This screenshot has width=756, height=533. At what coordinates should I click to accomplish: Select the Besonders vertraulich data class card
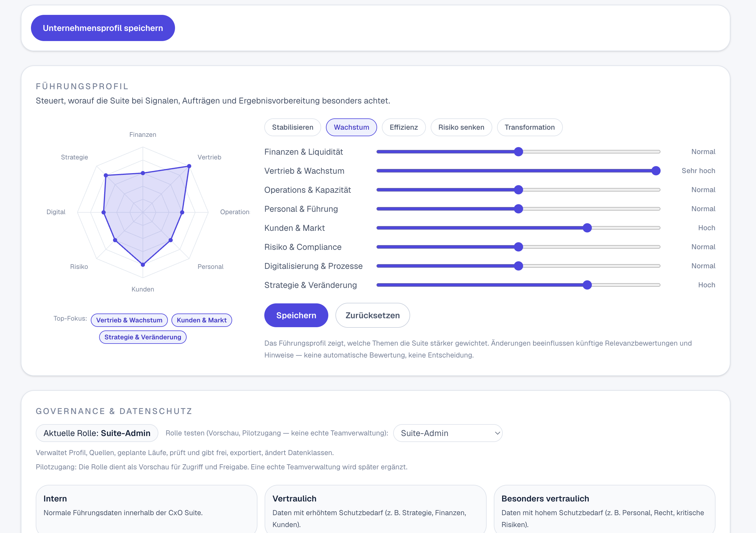[605, 509]
